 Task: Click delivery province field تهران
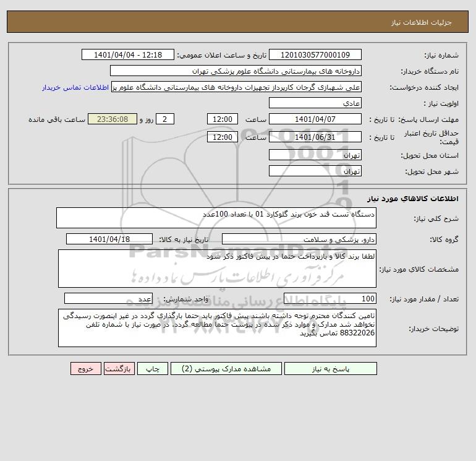(315, 155)
